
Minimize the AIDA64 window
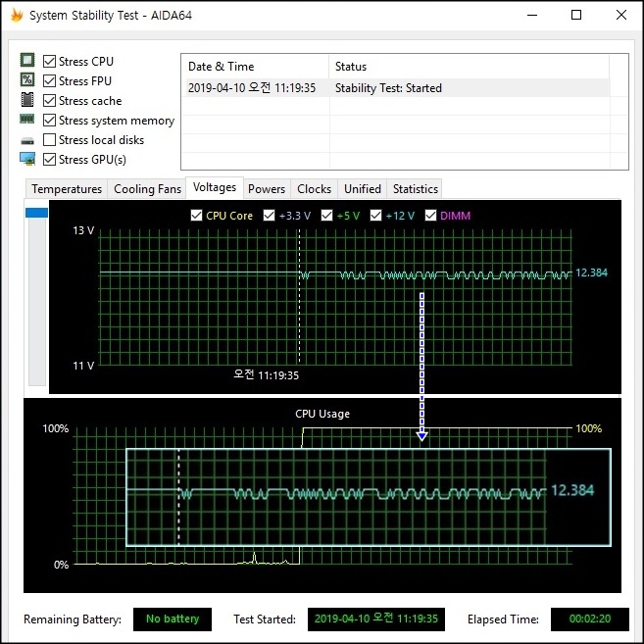pos(532,16)
